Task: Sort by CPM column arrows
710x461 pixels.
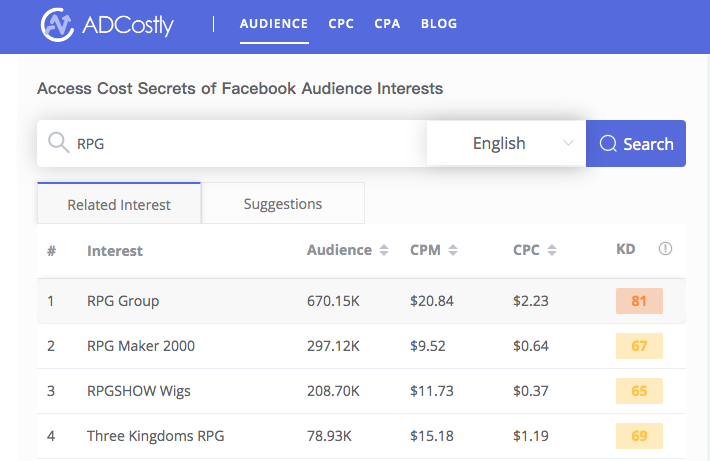Action: [x=453, y=250]
